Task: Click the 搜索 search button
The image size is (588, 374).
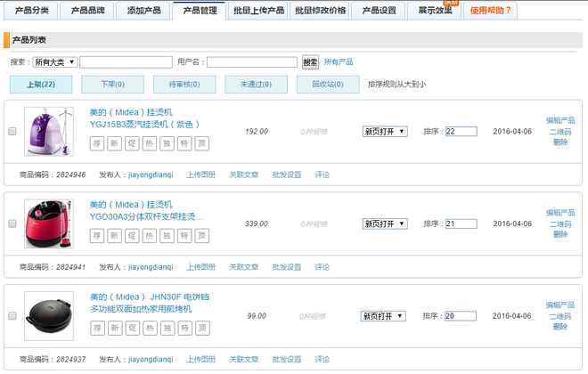Action: point(310,62)
